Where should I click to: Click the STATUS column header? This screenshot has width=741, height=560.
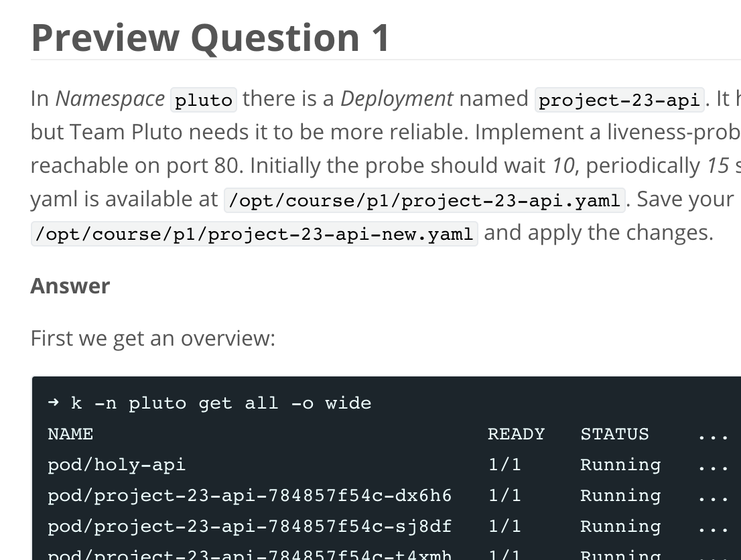(x=614, y=434)
